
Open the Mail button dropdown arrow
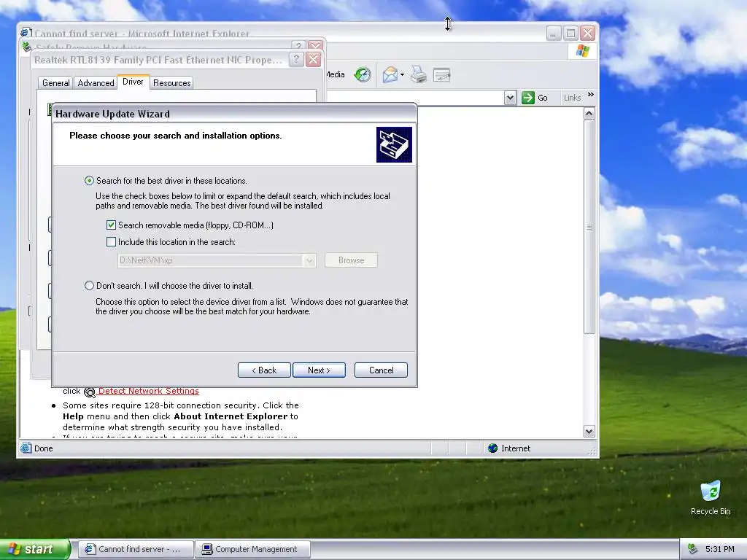402,75
